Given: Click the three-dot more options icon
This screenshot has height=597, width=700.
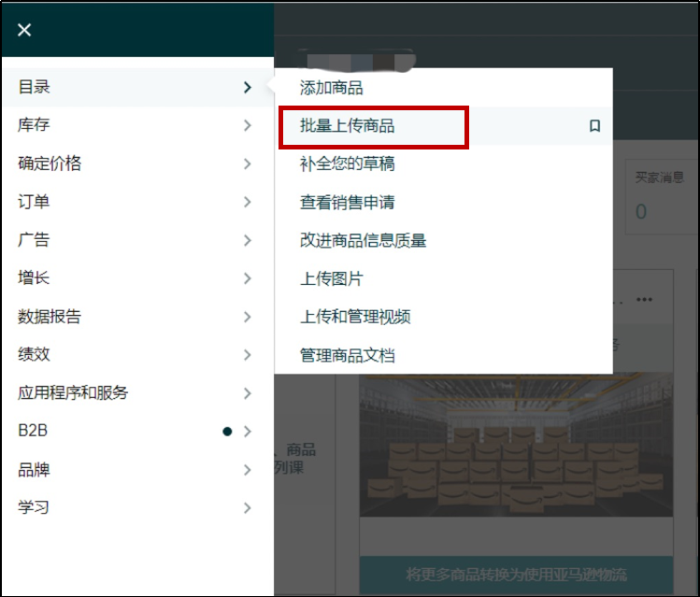Looking at the screenshot, I should (644, 300).
